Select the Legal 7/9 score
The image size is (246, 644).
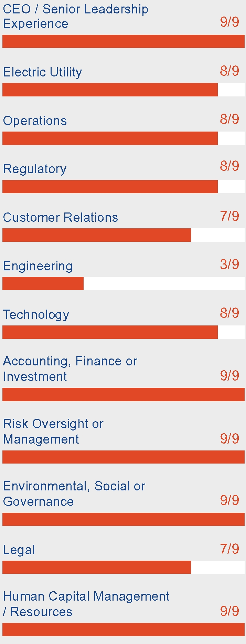pyautogui.click(x=229, y=549)
